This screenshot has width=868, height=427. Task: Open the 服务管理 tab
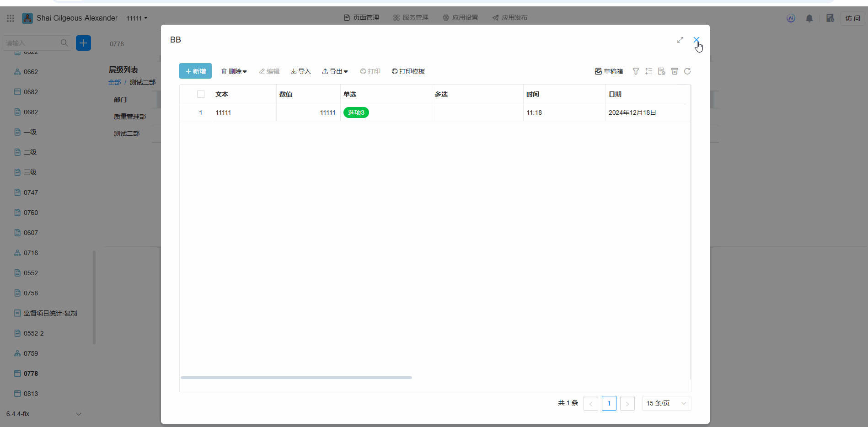[x=411, y=18]
